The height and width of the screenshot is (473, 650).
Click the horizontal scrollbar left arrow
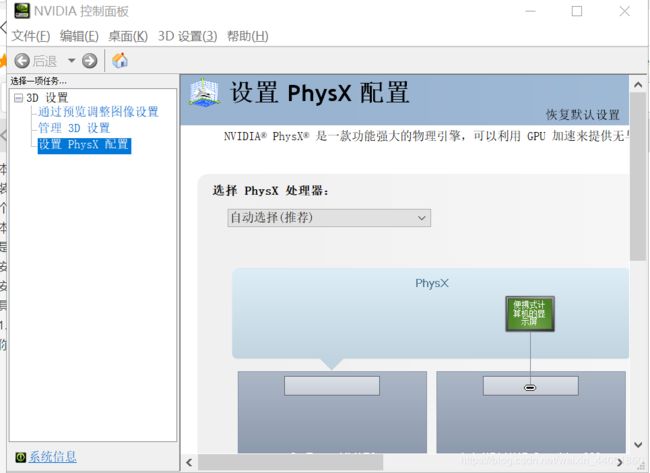(x=189, y=462)
